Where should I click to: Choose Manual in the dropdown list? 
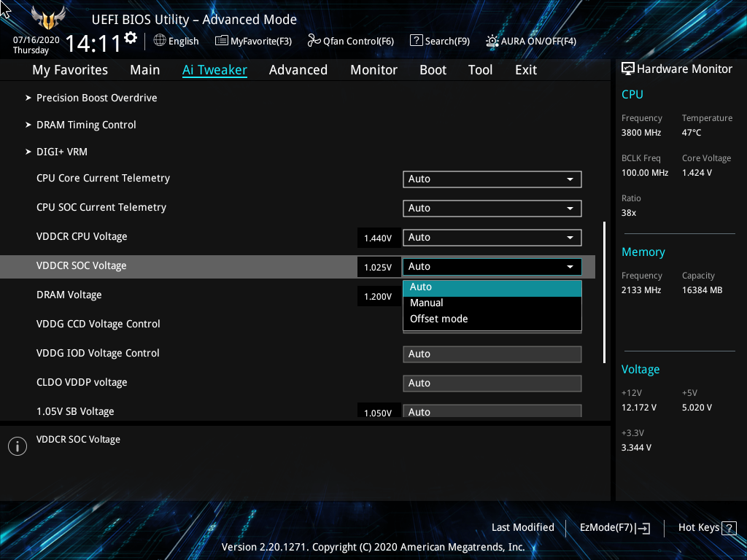492,303
